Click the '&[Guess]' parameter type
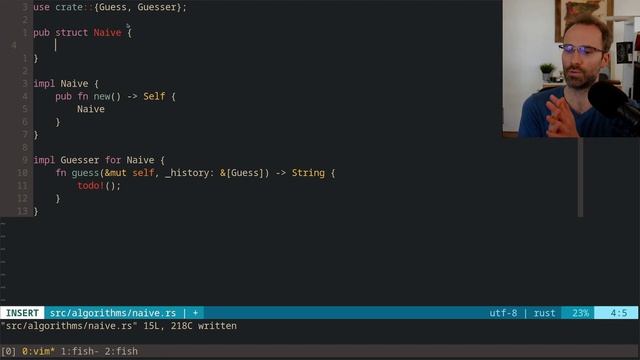Viewport: 640px width, 360px height. coord(242,173)
